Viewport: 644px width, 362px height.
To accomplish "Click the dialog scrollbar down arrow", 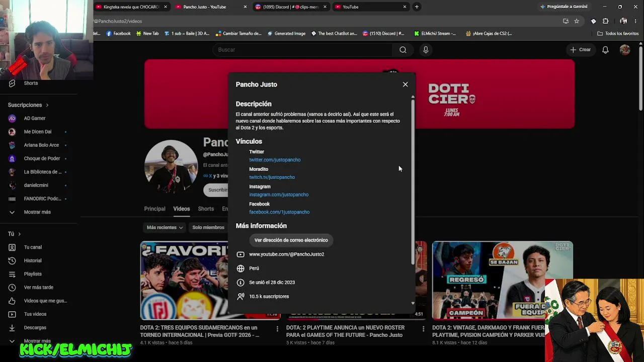I will (413, 303).
